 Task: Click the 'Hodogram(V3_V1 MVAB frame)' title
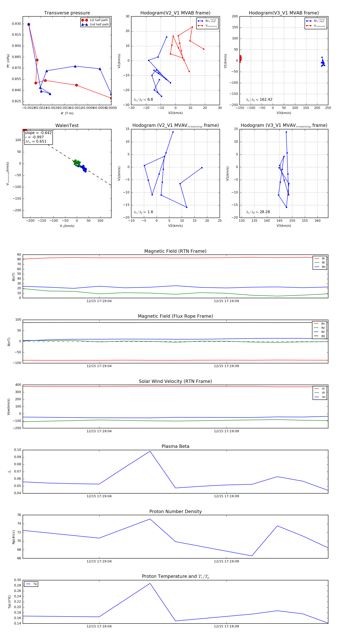(284, 13)
